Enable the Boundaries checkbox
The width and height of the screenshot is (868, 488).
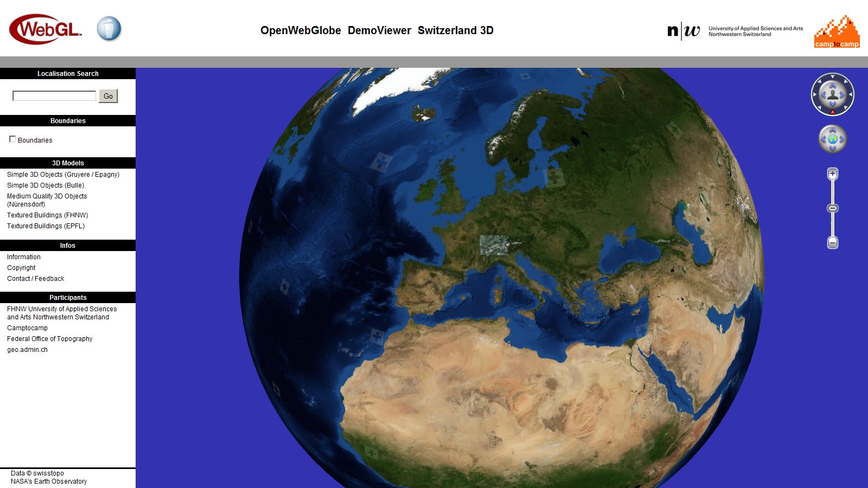tap(12, 139)
